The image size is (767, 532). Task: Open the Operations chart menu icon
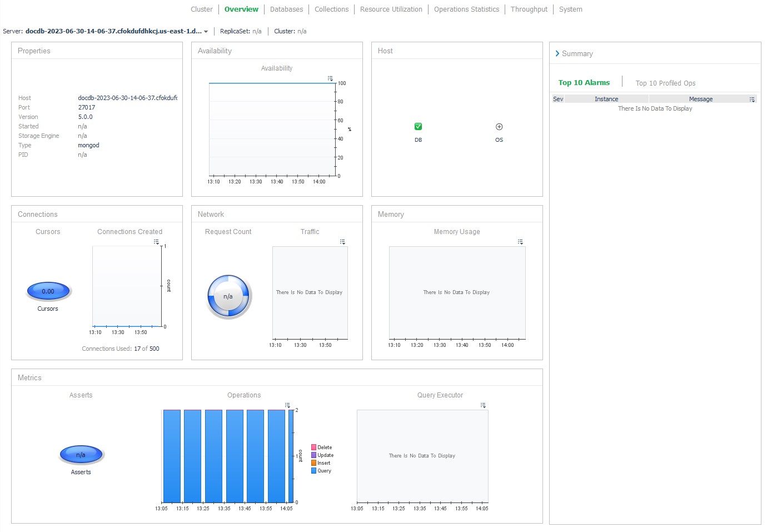[287, 405]
